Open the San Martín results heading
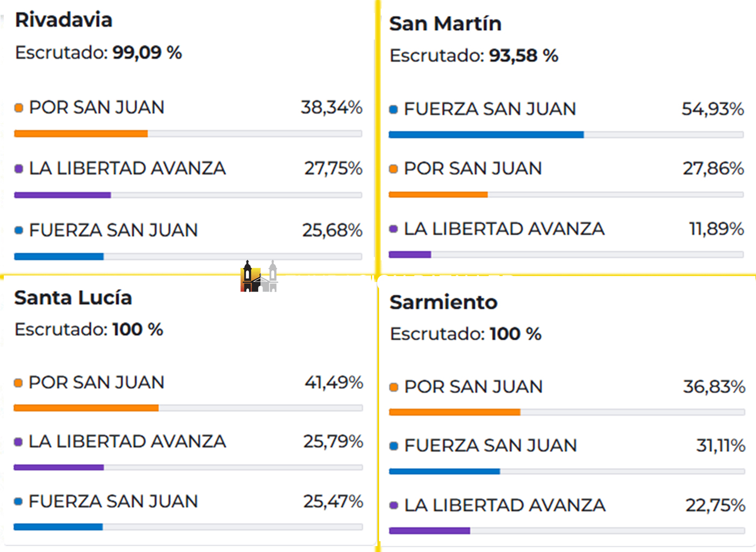The height and width of the screenshot is (552, 756). click(446, 24)
